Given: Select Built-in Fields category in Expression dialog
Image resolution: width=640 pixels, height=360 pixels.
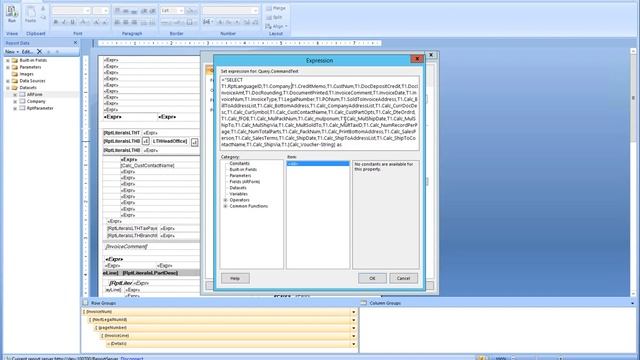Looking at the screenshot, I should [243, 169].
